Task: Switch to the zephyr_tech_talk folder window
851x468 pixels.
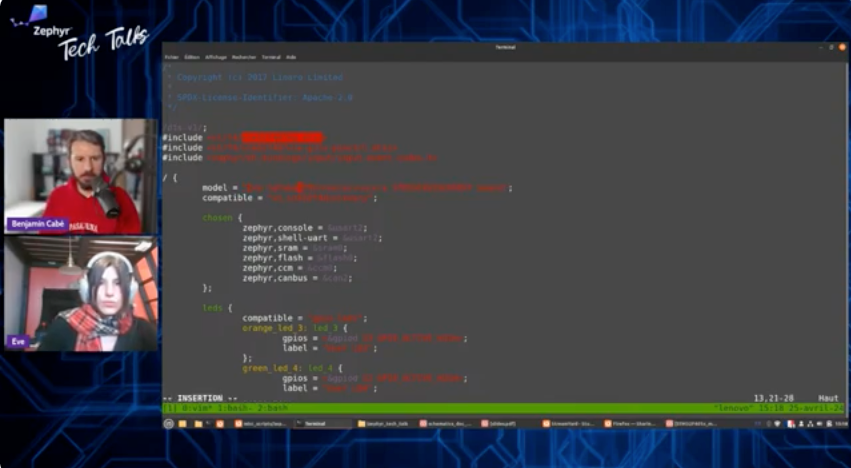Action: click(x=386, y=423)
